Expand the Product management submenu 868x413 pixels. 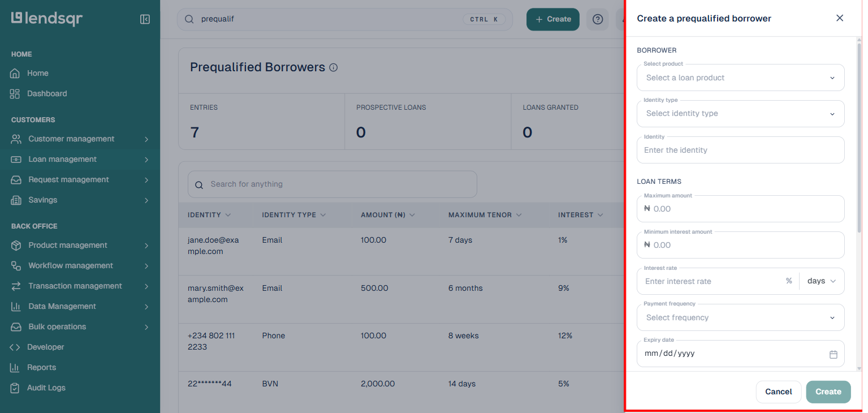pos(146,246)
